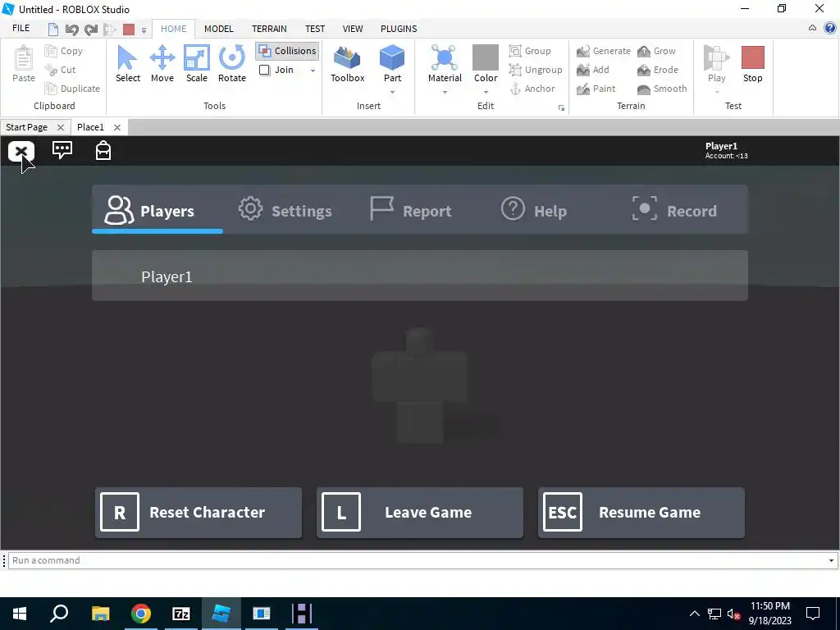Expand the command bar history dropdown

tap(831, 560)
